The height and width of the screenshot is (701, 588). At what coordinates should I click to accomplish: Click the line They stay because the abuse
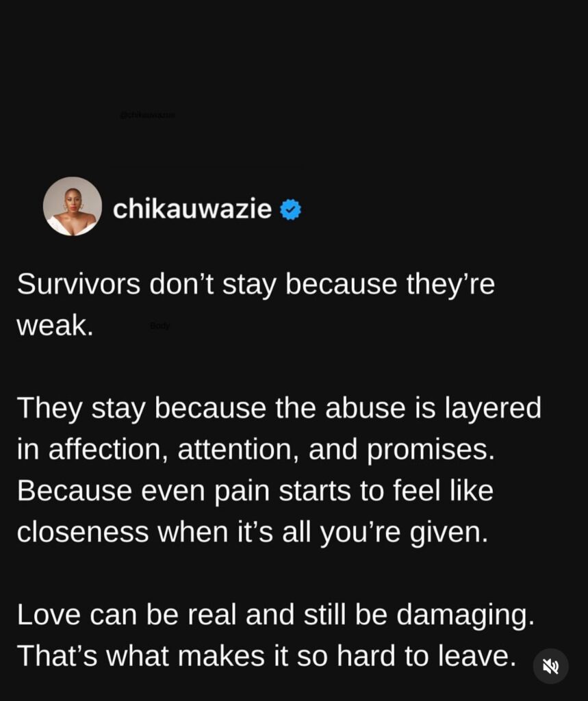pos(279,408)
